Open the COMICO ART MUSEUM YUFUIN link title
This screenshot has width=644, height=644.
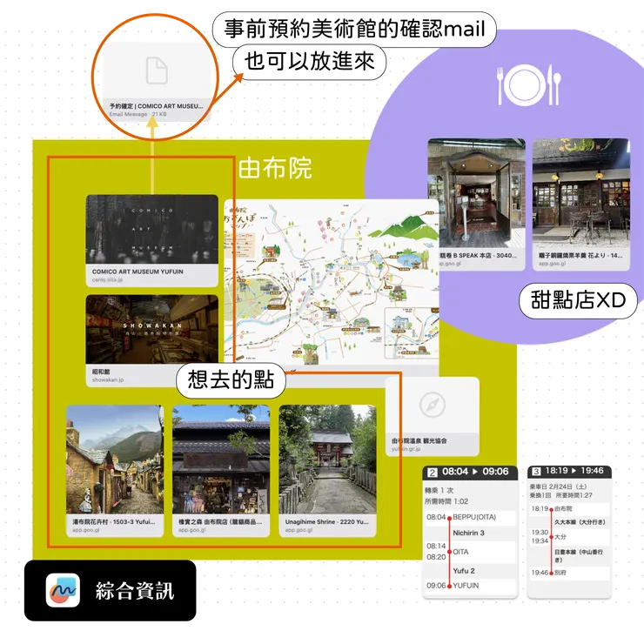pos(138,272)
